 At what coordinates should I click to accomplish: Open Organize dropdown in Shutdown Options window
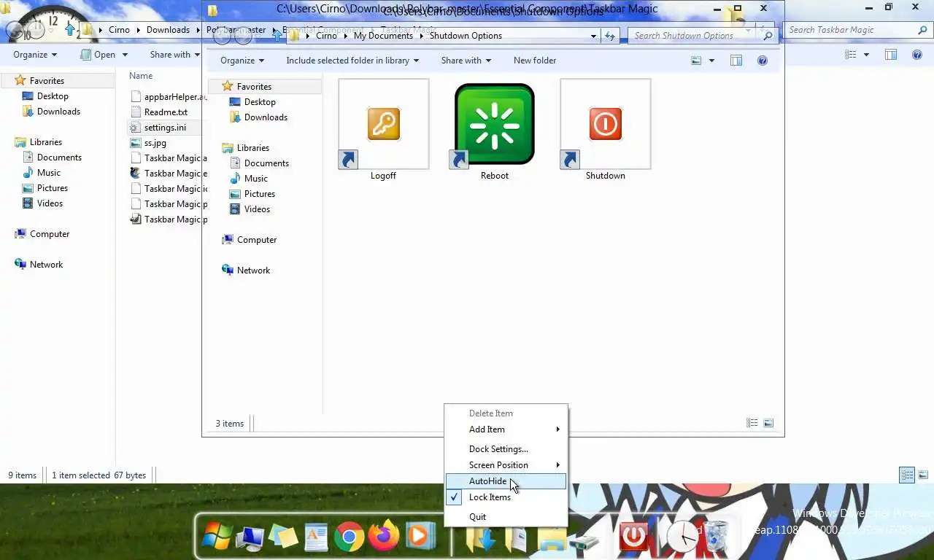(x=242, y=61)
